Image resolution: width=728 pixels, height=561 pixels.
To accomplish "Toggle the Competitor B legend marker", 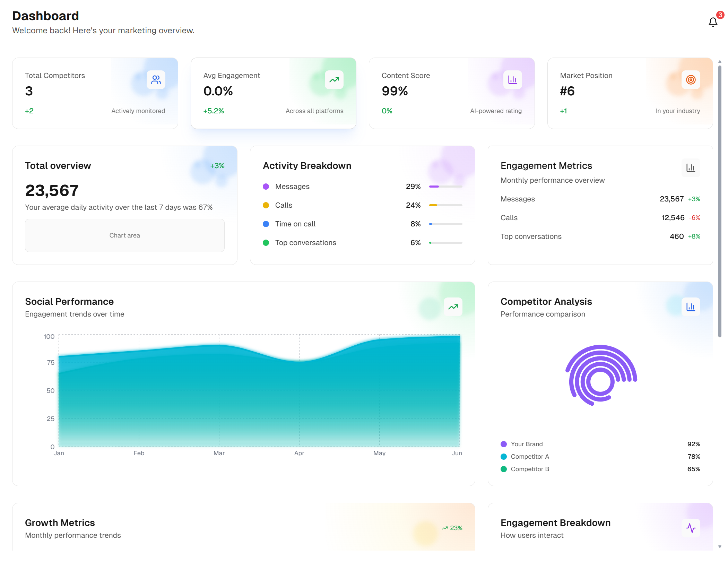I will [503, 469].
